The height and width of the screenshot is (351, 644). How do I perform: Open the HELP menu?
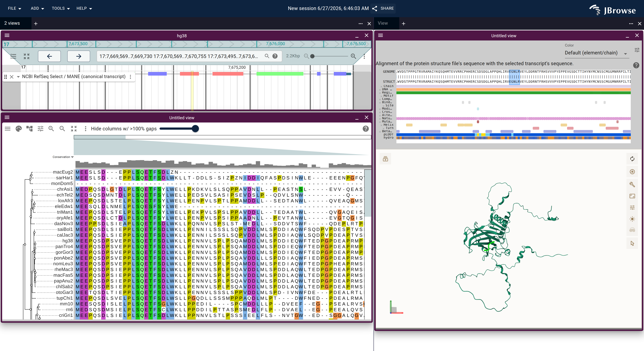point(84,8)
